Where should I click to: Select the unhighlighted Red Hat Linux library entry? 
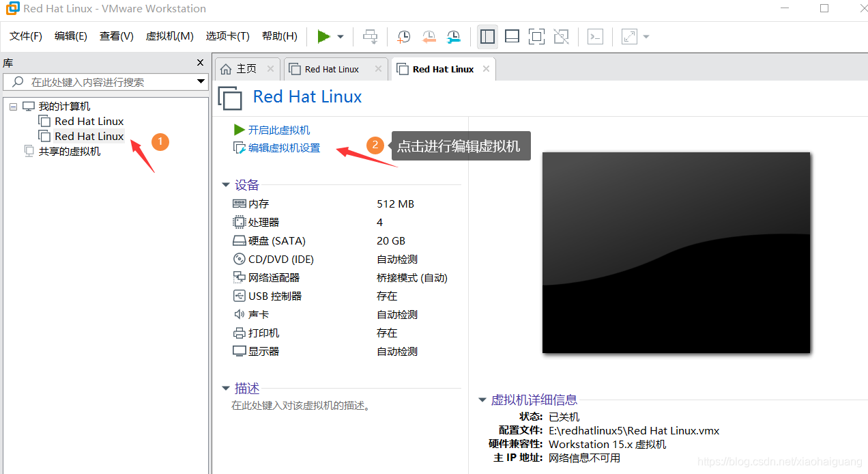click(x=89, y=121)
